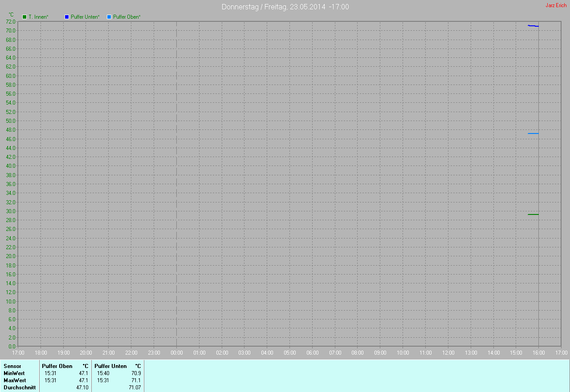Click the "06:00" label on the time axis
Image resolution: width=570 pixels, height=392 pixels.
coord(313,353)
